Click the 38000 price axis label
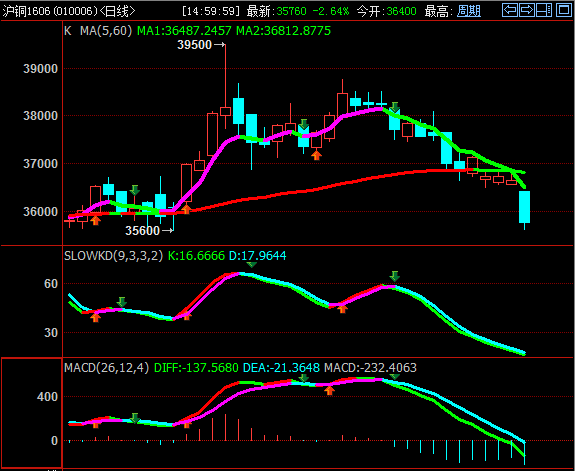Screen dimensions: 575x471 (40, 116)
